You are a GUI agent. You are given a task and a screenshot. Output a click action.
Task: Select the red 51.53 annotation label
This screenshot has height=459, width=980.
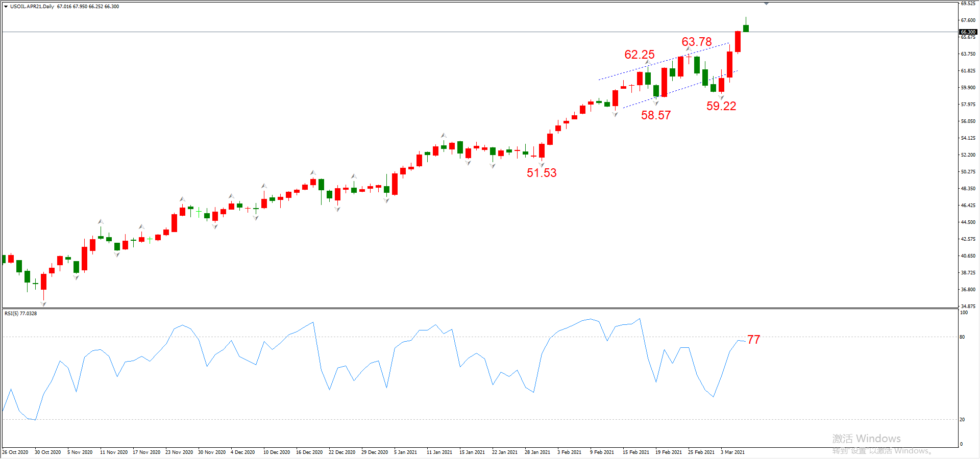click(542, 173)
